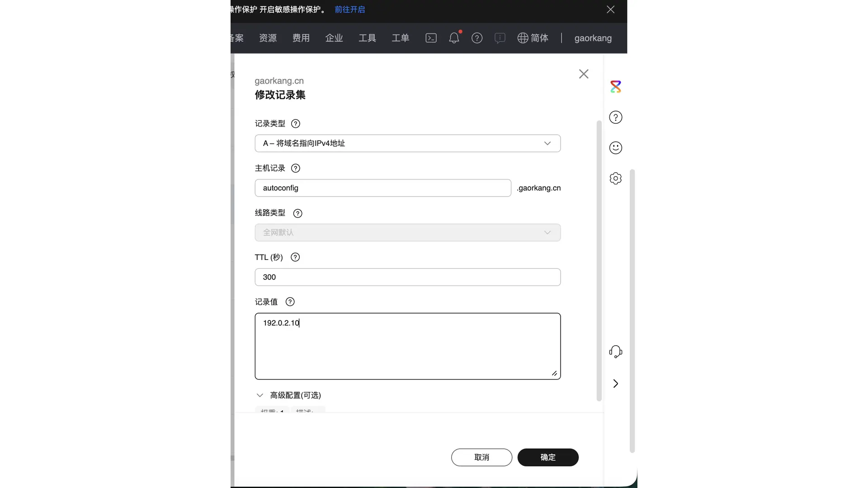This screenshot has height=488, width=868.
Task: Click the 主机记录 autoconfig input field
Action: [x=382, y=188]
